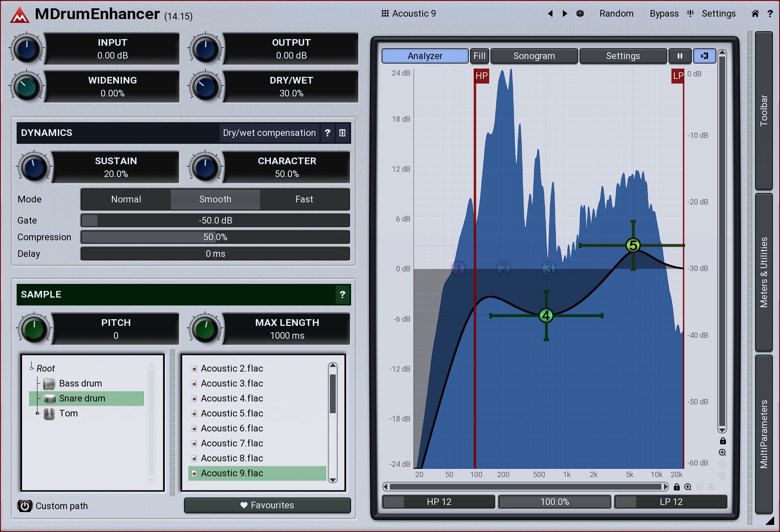The image size is (780, 532).
Task: Open the Dynamics section help icon
Action: pyautogui.click(x=327, y=133)
